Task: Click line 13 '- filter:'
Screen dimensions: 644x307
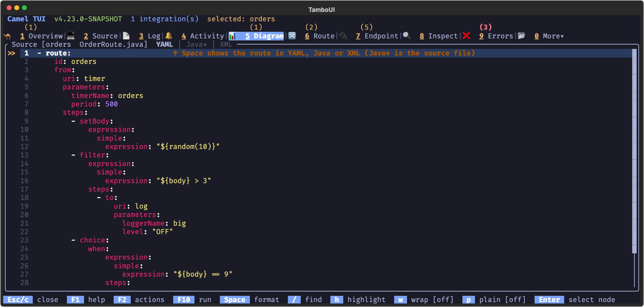Action: click(x=90, y=155)
